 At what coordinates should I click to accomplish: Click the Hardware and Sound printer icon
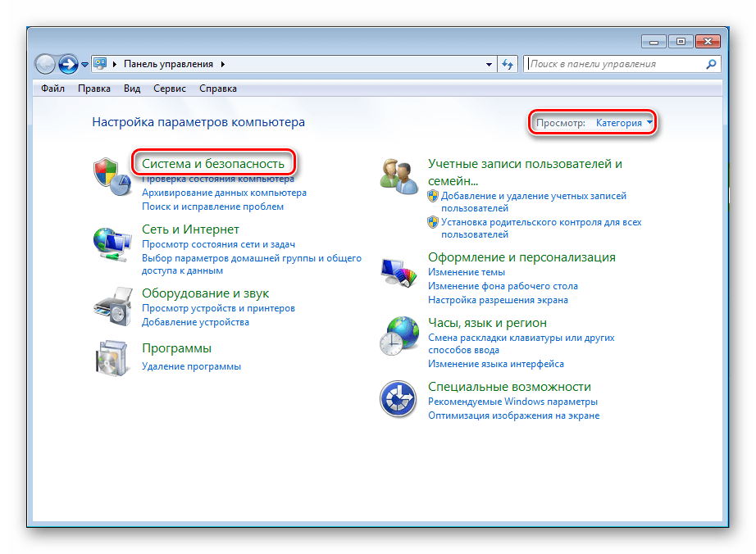[113, 307]
